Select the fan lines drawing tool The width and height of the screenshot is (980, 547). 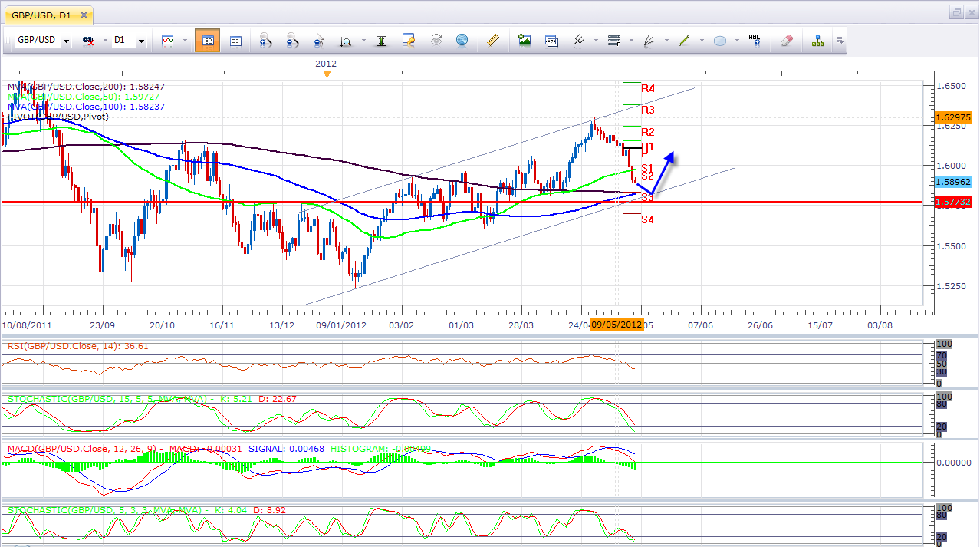649,41
